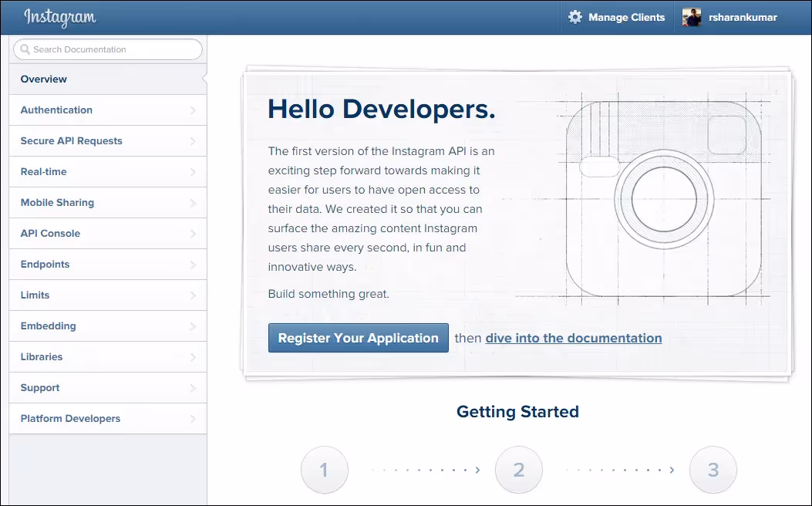Click the chevron next to Mobile Sharing

(x=193, y=203)
